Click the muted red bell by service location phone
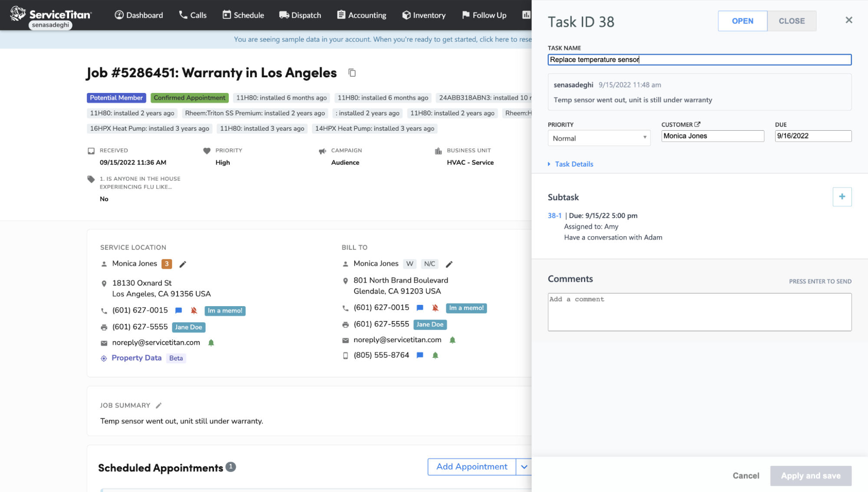Viewport: 868px width, 492px height. pyautogui.click(x=194, y=310)
